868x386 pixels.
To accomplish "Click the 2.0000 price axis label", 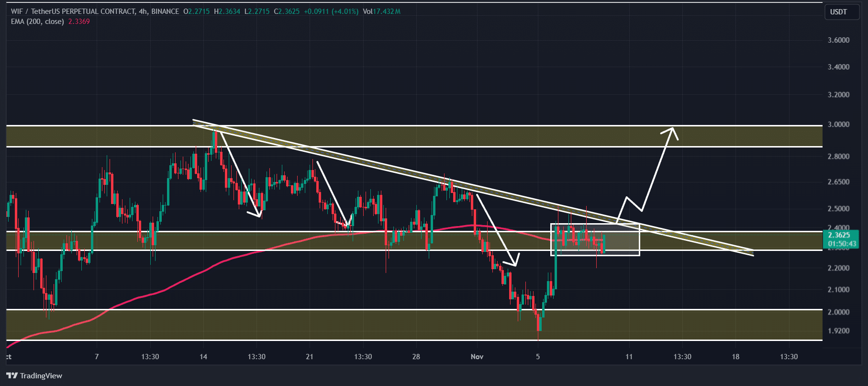I will [x=838, y=312].
